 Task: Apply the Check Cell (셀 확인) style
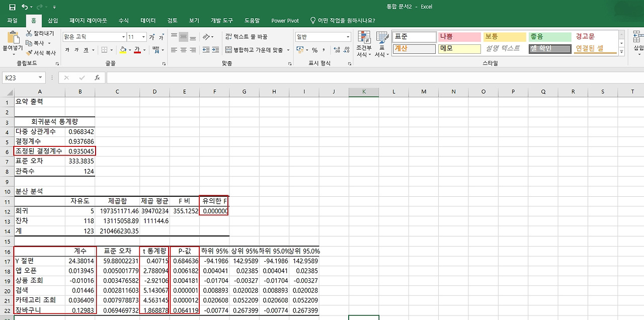point(549,49)
